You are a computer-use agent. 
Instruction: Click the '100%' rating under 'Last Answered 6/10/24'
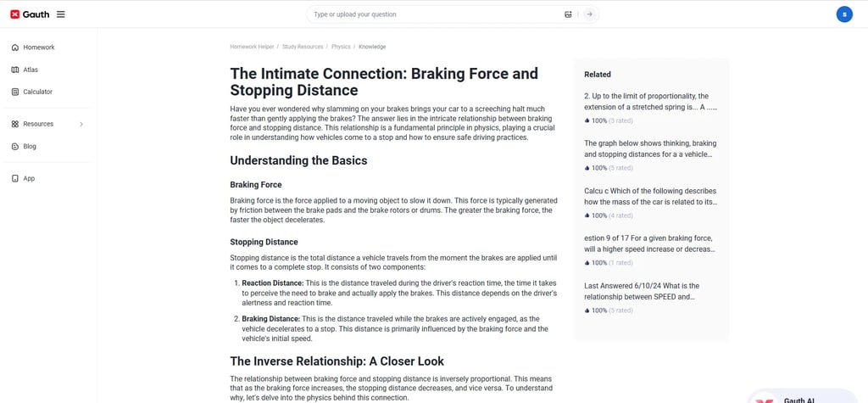(x=599, y=311)
